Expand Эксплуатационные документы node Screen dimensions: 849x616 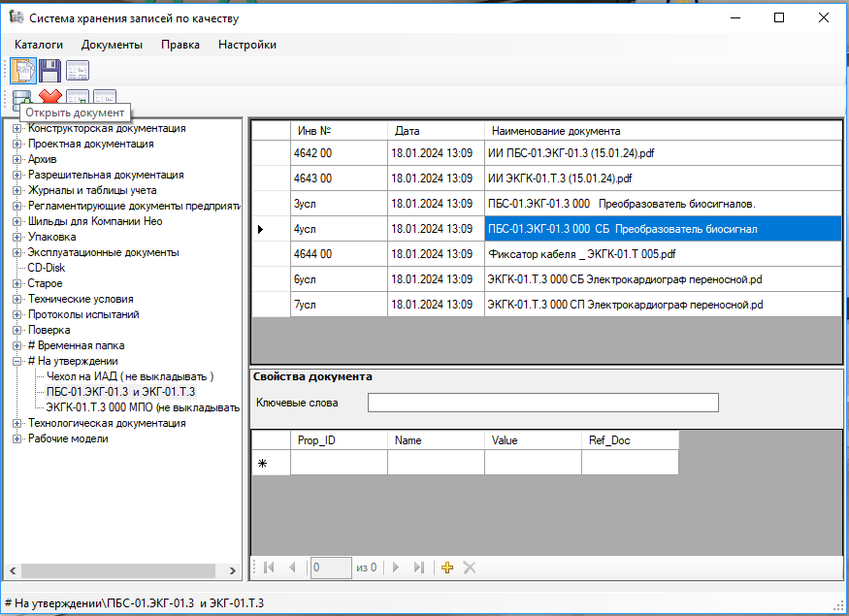17,253
